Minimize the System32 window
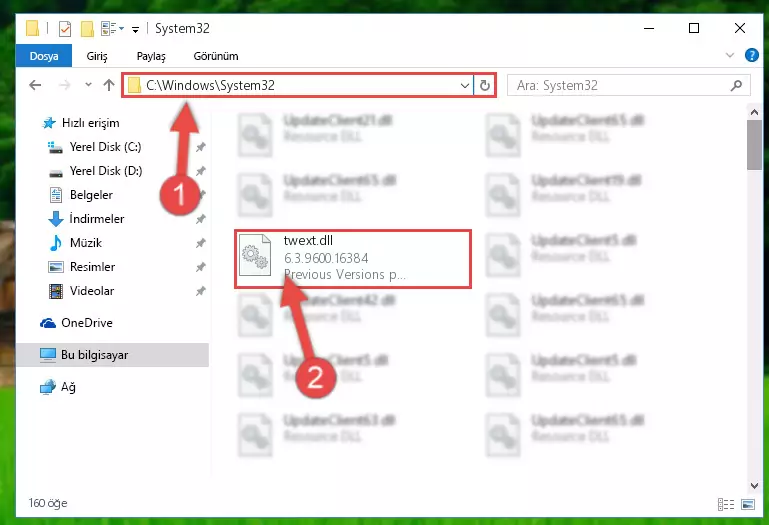This screenshot has width=769, height=525. [x=649, y=28]
